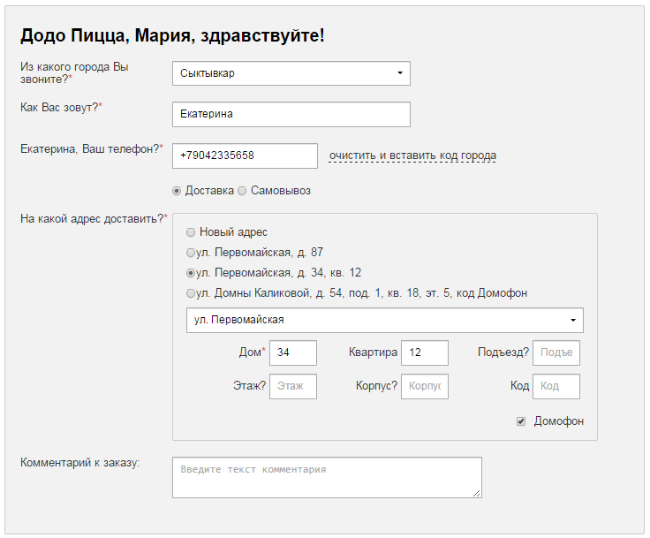The width and height of the screenshot is (650, 538).
Task: Select the Новый адрес radio option
Action: coord(191,233)
